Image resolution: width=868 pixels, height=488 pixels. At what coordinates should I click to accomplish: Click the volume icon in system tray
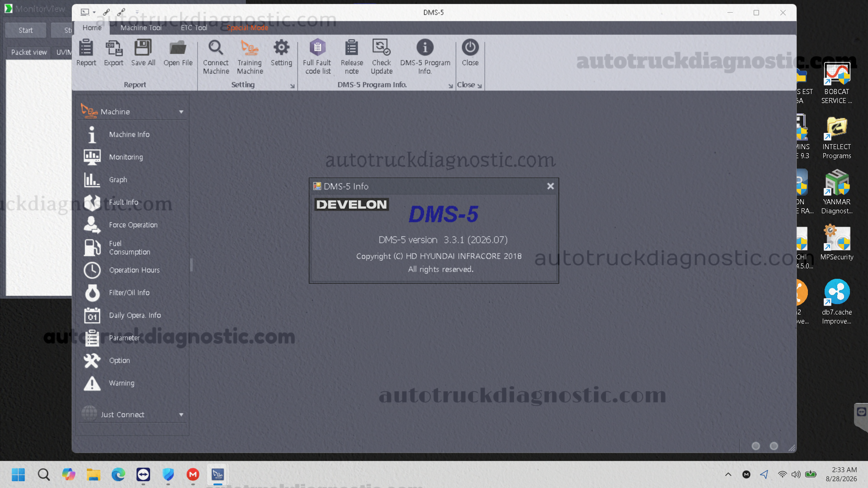(796, 474)
